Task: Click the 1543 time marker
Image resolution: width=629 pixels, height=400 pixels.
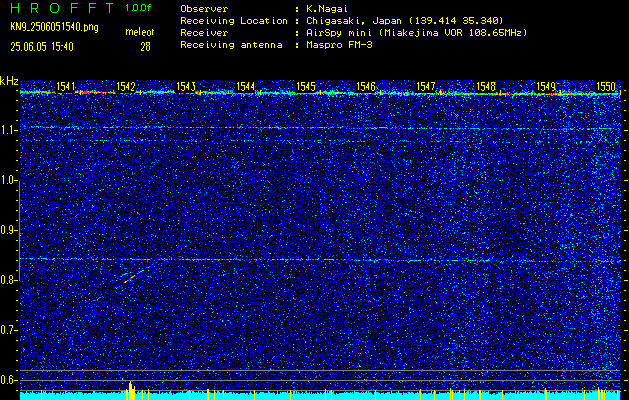Action: (x=186, y=86)
